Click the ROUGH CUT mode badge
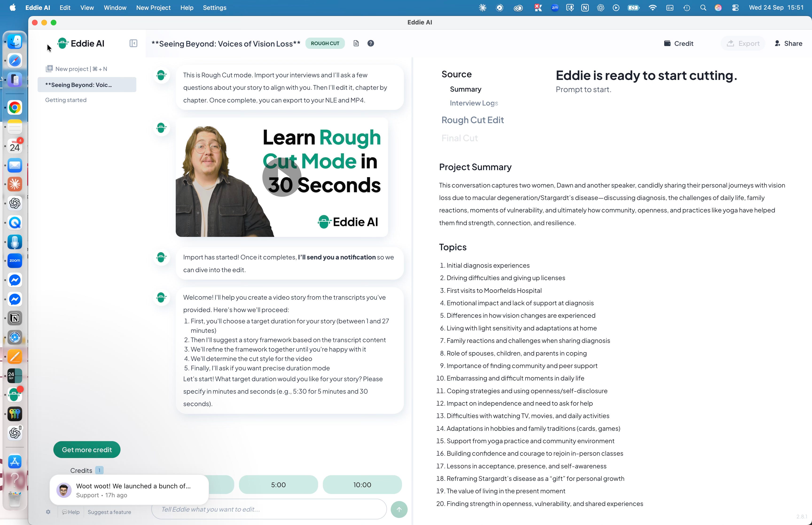This screenshot has height=525, width=812. [x=325, y=43]
